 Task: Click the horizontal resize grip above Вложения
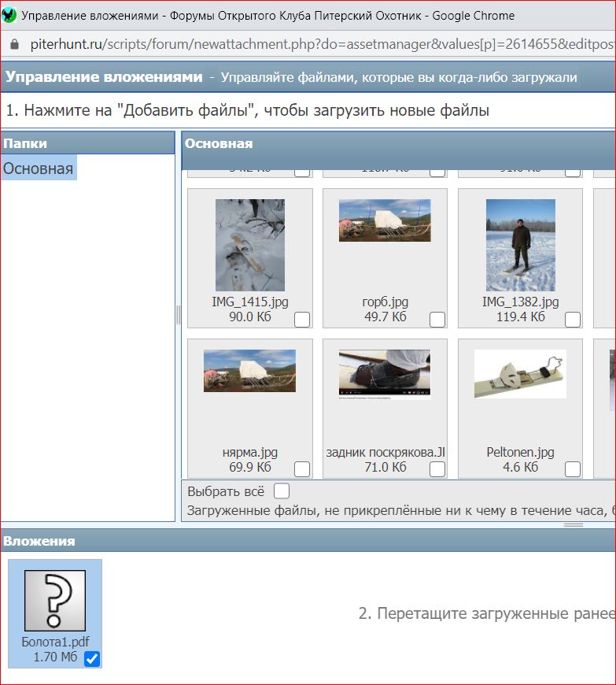pos(573,524)
